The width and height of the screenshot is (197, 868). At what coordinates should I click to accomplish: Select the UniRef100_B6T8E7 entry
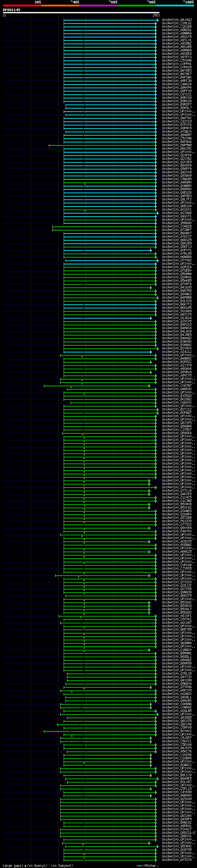[x=177, y=74]
